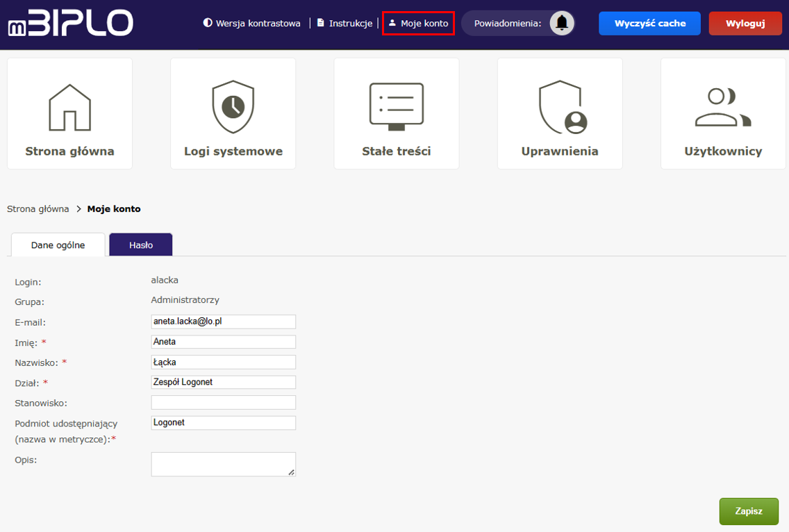This screenshot has height=532, width=789.
Task: Open Instrukcje document link
Action: pyautogui.click(x=344, y=23)
